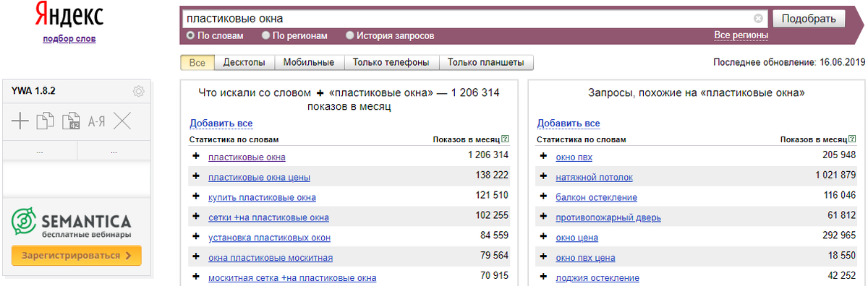
Task: Add 'окно пвх' with its plus icon
Action: click(543, 157)
